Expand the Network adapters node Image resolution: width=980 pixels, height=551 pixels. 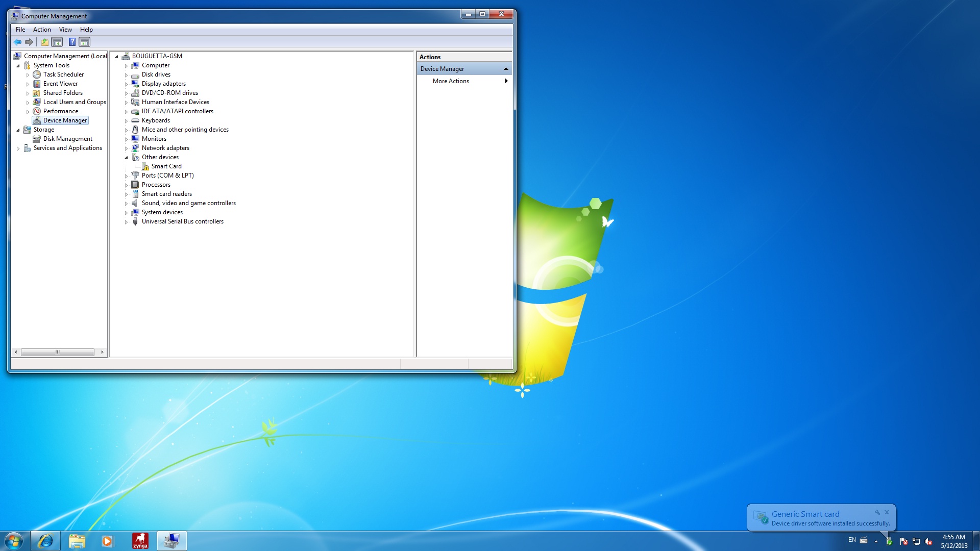click(126, 148)
